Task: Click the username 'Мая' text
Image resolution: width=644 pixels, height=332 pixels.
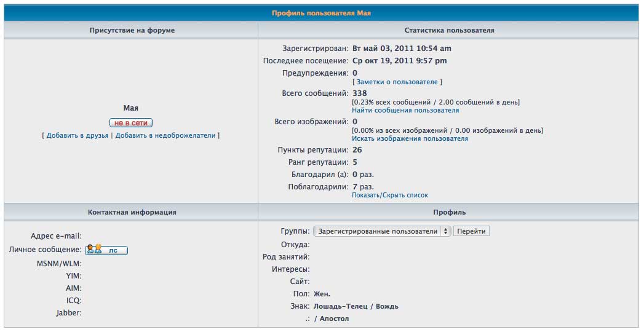Action: click(x=130, y=108)
